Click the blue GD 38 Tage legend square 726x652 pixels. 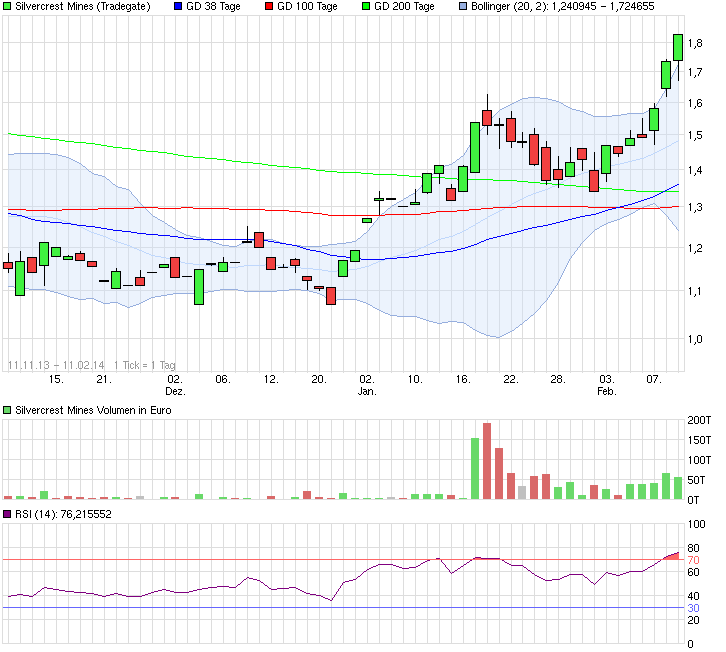coord(178,7)
